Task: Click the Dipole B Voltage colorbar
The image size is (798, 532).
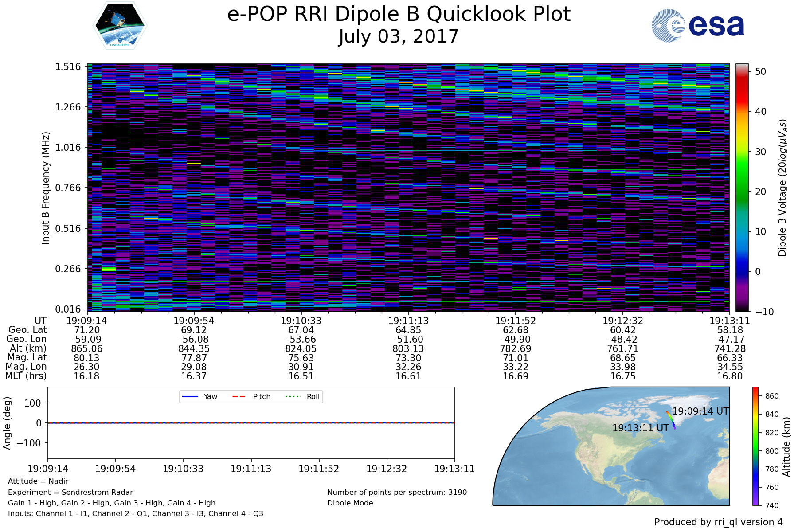Action: 742,188
